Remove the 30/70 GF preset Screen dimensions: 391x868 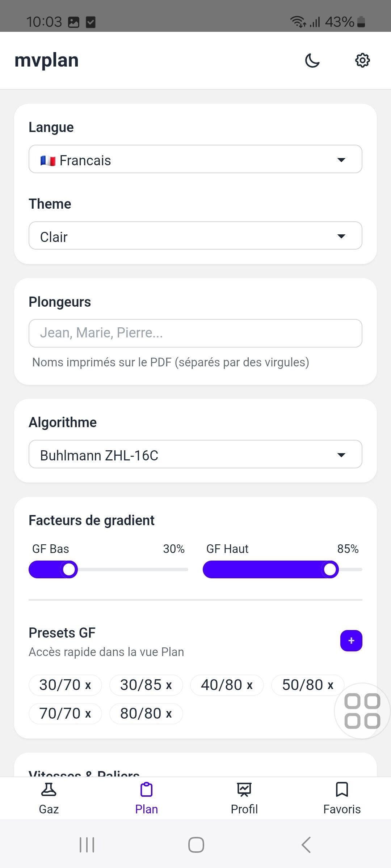[x=88, y=685]
